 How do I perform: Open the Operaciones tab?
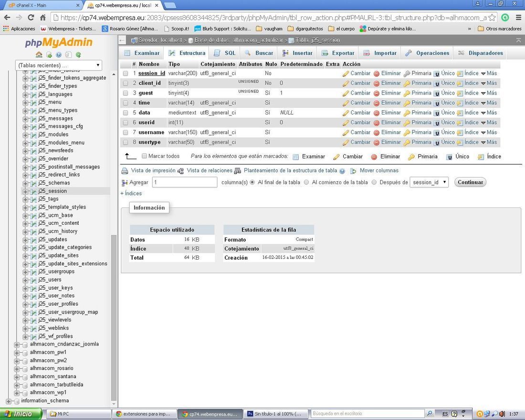tap(427, 53)
